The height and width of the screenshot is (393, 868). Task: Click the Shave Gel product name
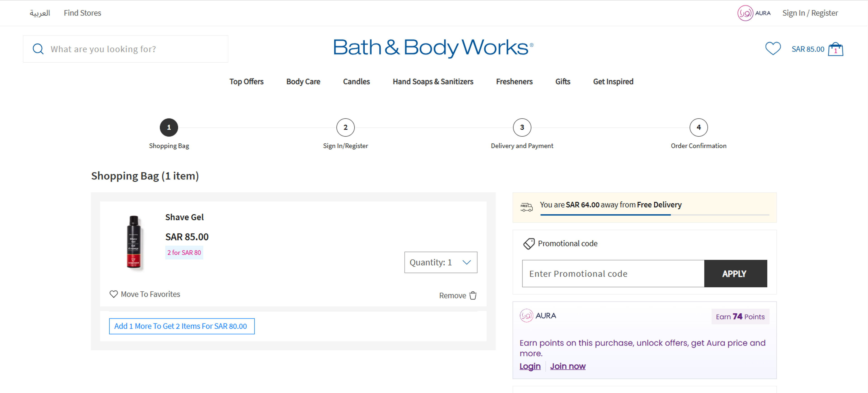184,217
